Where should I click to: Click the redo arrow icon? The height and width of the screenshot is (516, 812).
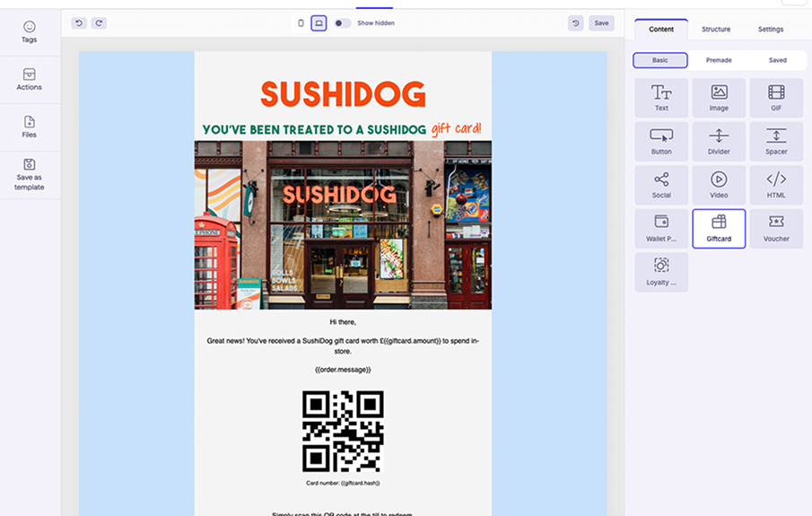pos(99,23)
